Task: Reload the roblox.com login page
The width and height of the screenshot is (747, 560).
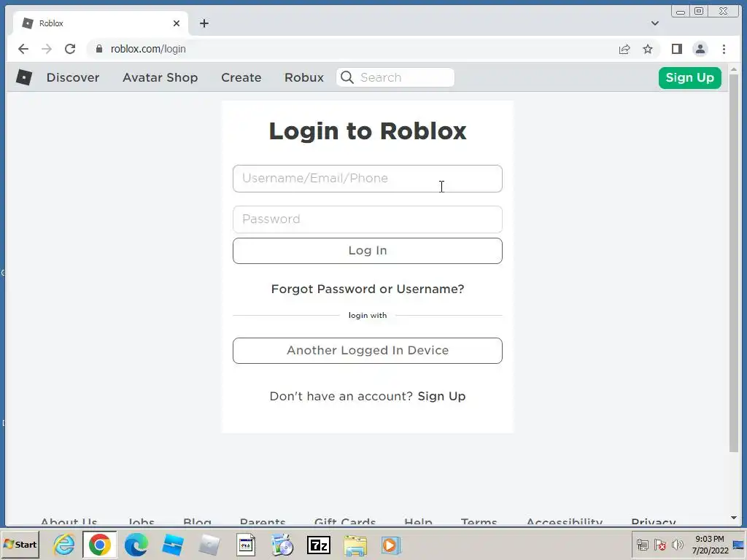Action: [x=70, y=49]
